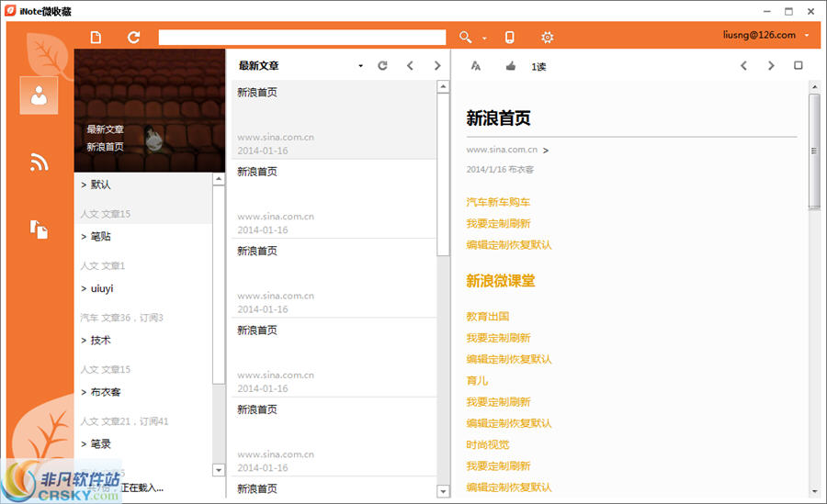Viewport: 827px width, 504px height.
Task: Go to previous page of article list
Action: point(410,65)
